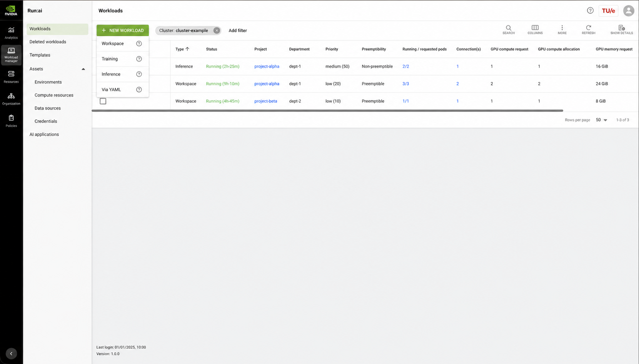This screenshot has height=364, width=639.
Task: Click the help icon next to Inference
Action: (x=139, y=74)
